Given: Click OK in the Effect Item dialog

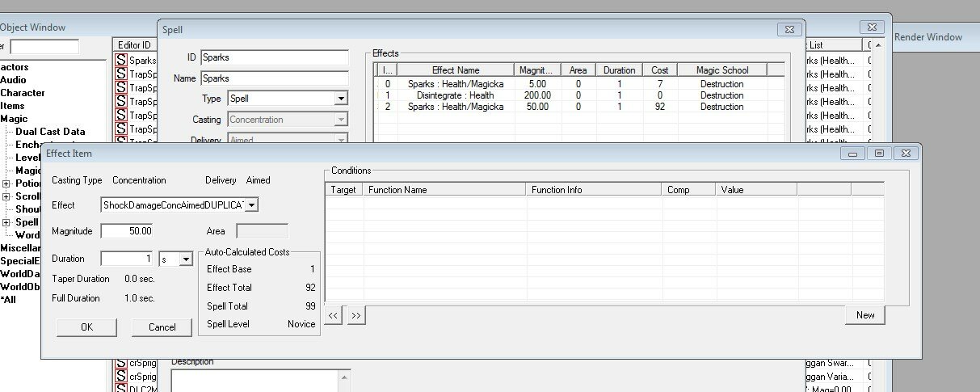Looking at the screenshot, I should tap(87, 327).
